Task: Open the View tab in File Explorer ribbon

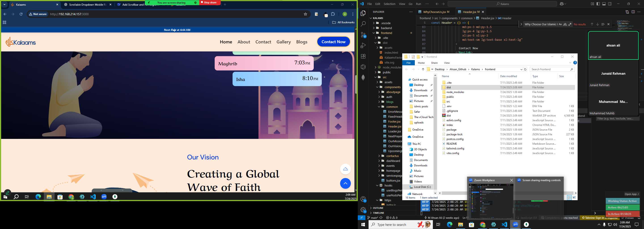Action: 447,63
